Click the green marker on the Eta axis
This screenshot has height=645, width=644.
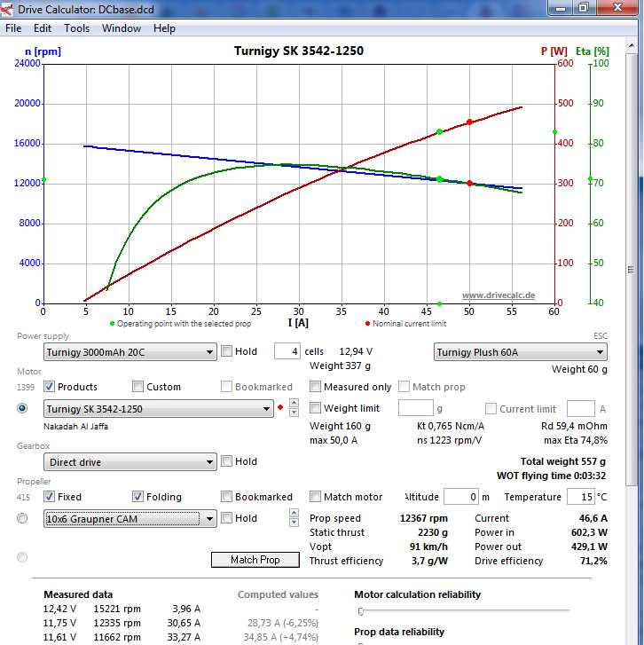point(590,179)
